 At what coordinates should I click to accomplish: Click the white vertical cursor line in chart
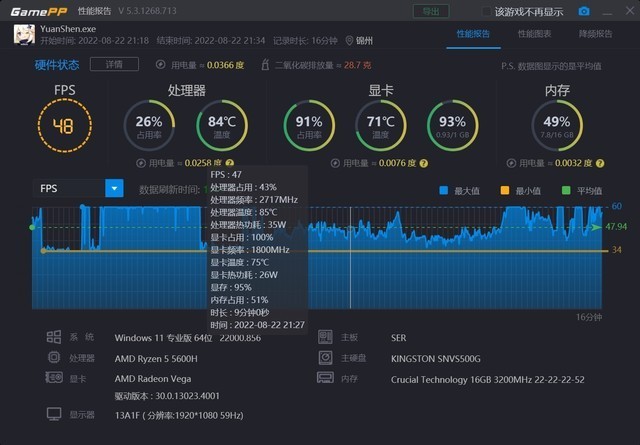point(350,258)
